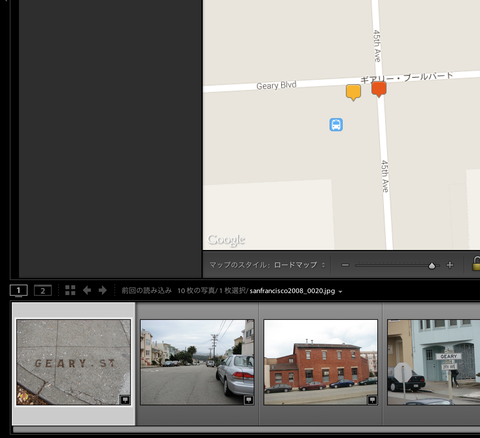This screenshot has height=438, width=480.
Task: Go back with the left arrow icon
Action: (x=87, y=290)
